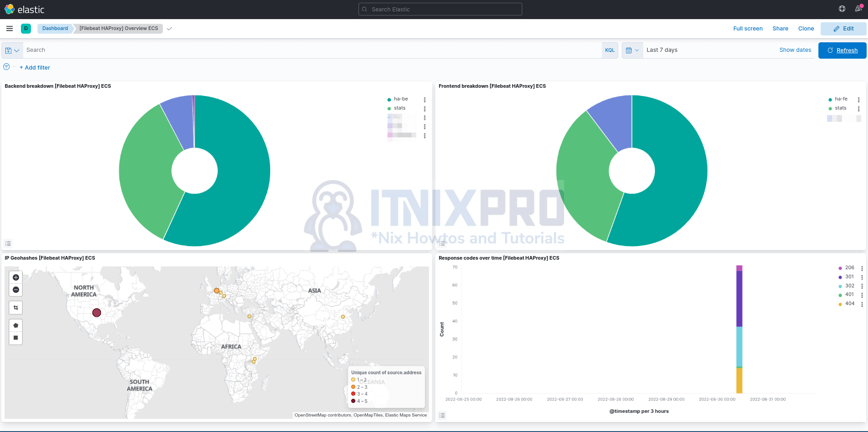Open the Elastic newsfeed bell icon
Image resolution: width=868 pixels, height=432 pixels.
click(x=859, y=9)
